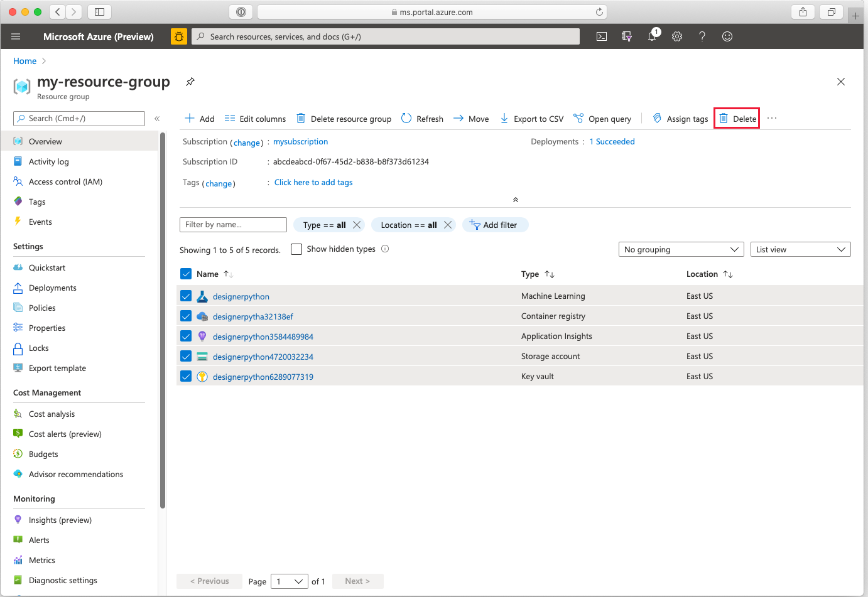868x597 pixels.
Task: Select Access control (IAM) menu item
Action: 65,181
